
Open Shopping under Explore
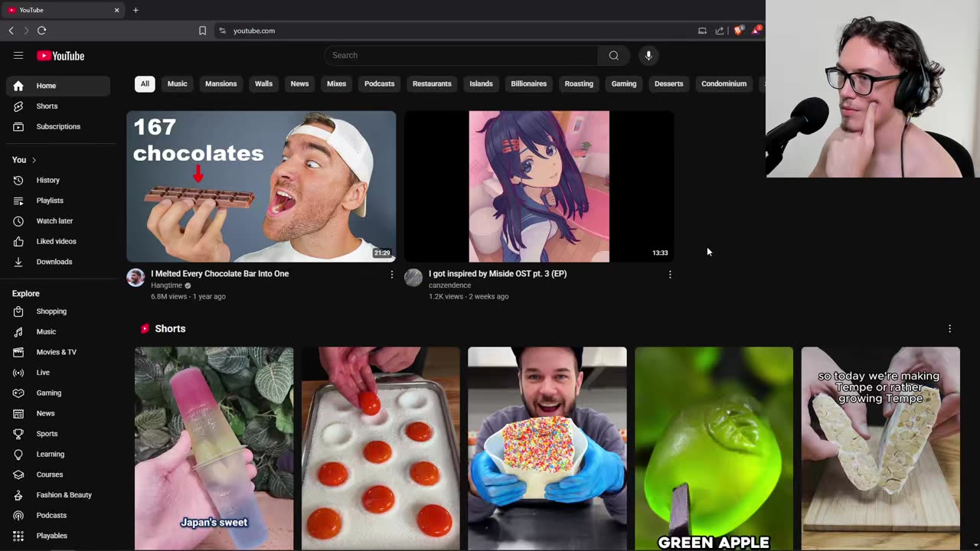(58, 311)
